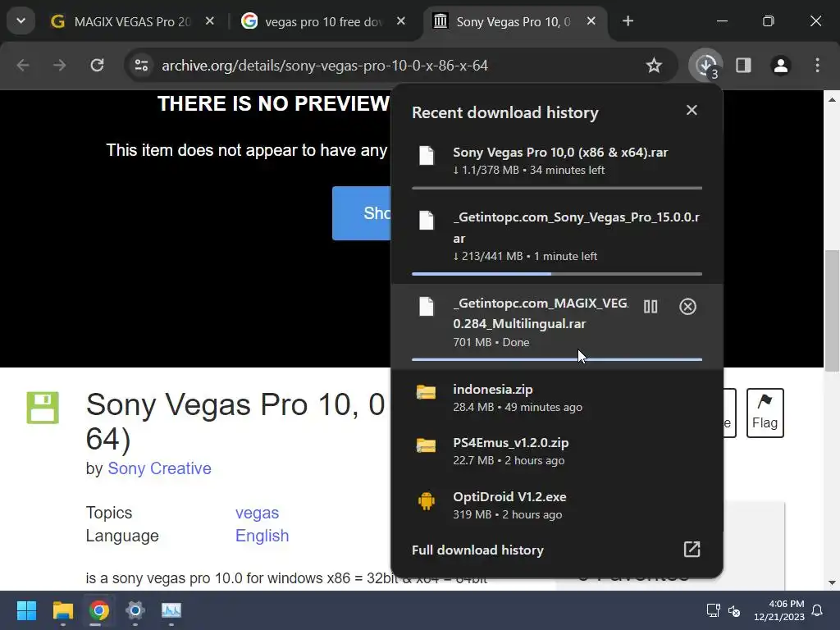840x630 pixels.
Task: Open a new browser tab
Action: click(628, 21)
